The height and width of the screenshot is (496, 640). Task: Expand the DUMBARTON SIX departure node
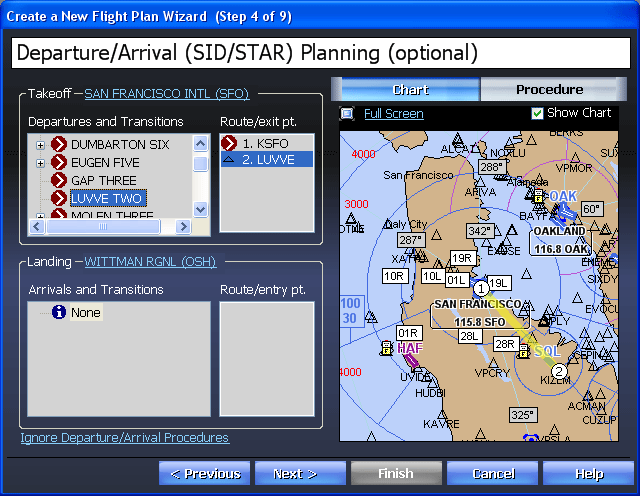[40, 145]
